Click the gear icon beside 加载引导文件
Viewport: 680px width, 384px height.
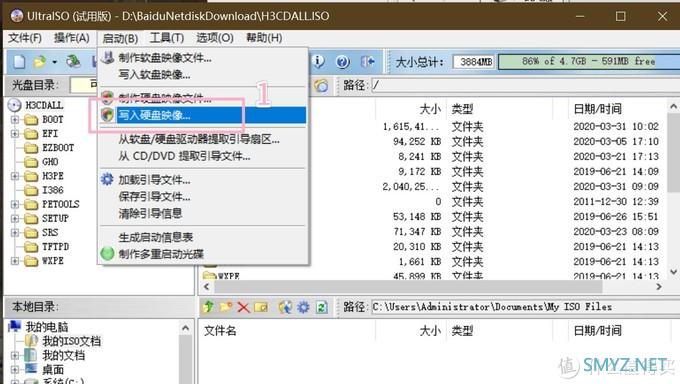click(107, 179)
